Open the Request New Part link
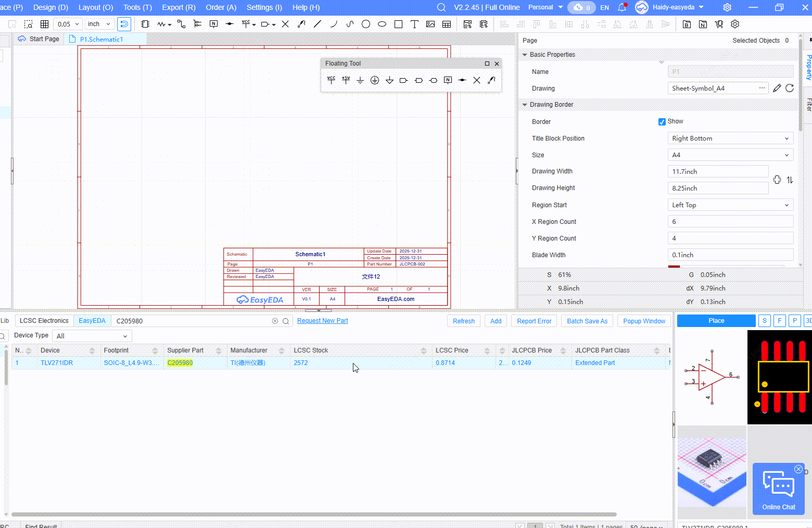The image size is (812, 528). click(x=322, y=321)
